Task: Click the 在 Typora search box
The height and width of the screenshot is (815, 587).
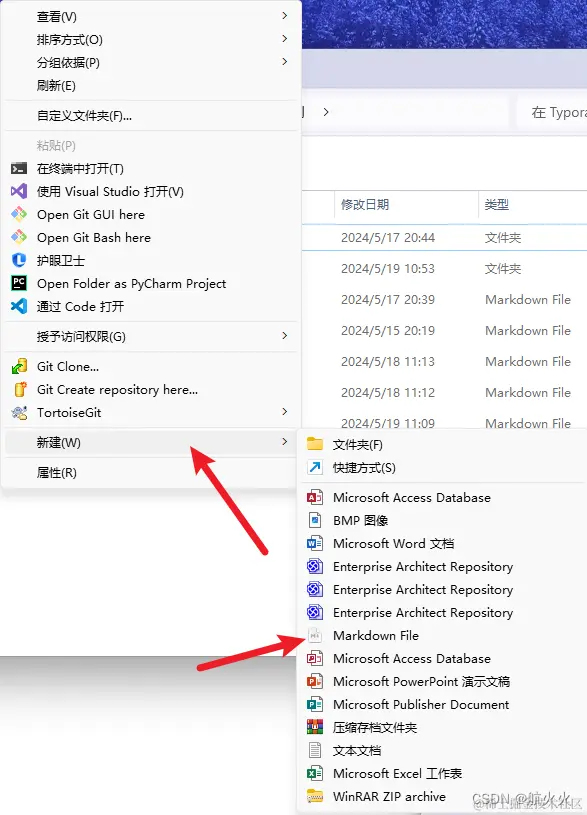Action: (552, 112)
